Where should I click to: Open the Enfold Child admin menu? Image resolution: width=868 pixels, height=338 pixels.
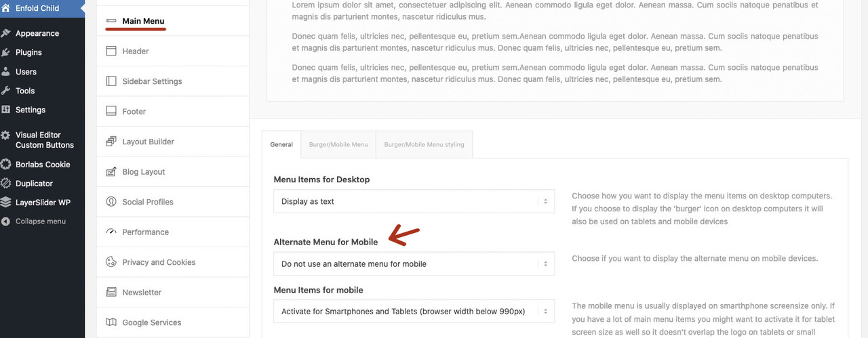42,8
